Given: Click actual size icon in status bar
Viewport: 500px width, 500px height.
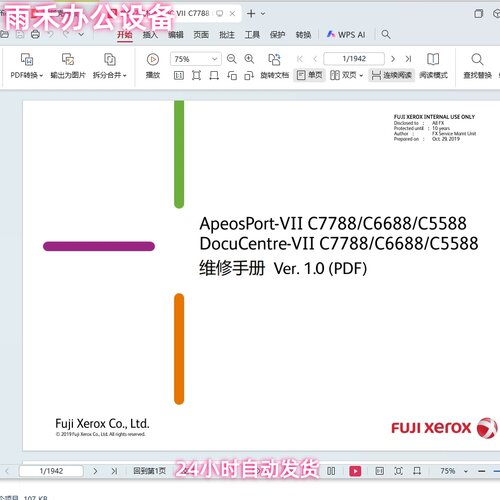Looking at the screenshot, I should click(380, 471).
